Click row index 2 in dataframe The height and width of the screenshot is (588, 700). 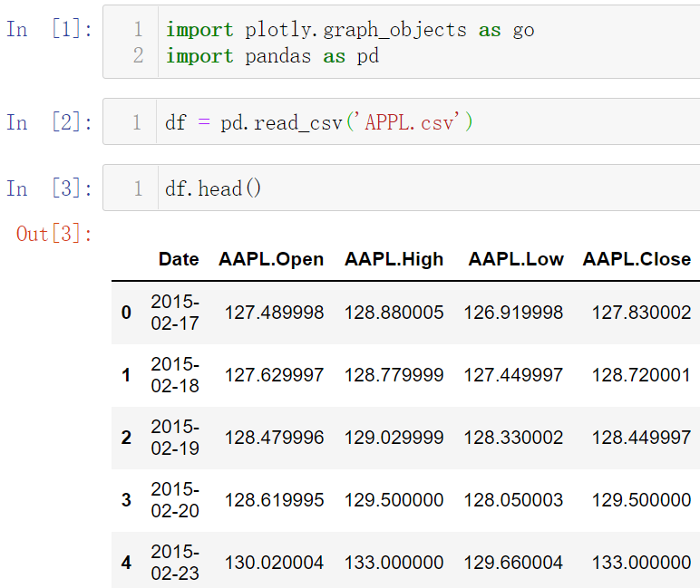(126, 438)
